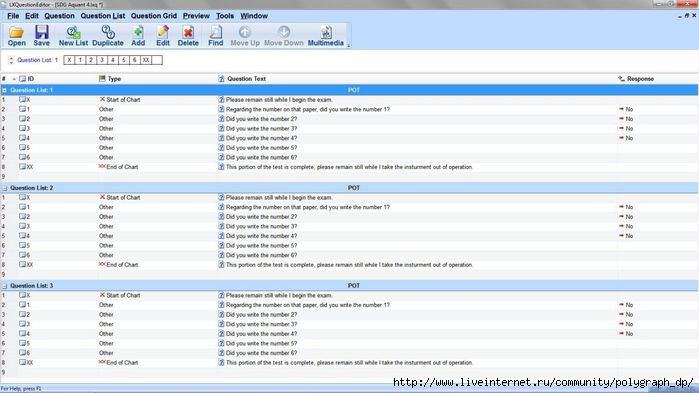Image resolution: width=699 pixels, height=393 pixels.
Task: Select 'Did you write the number 5?' in List 2
Action: 261,246
